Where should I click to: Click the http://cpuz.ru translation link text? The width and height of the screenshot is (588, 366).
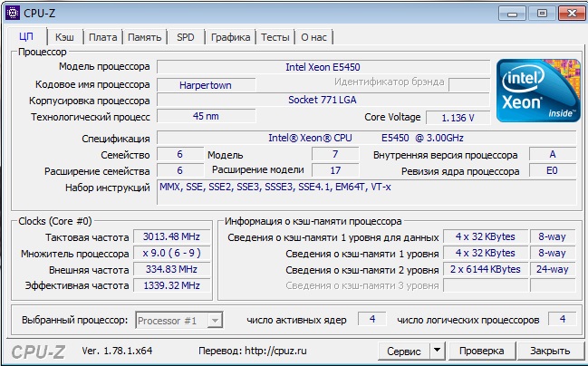275,351
